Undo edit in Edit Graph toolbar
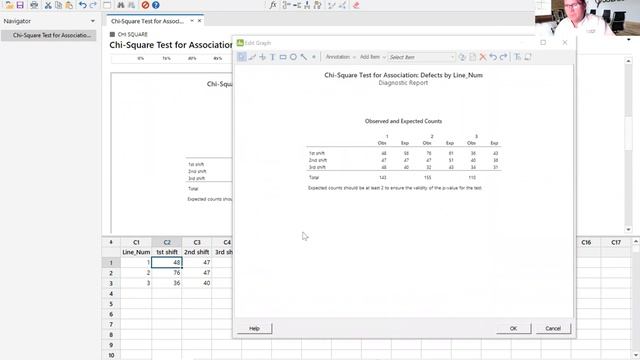Screen dimensions: 640x360 (x=493, y=57)
